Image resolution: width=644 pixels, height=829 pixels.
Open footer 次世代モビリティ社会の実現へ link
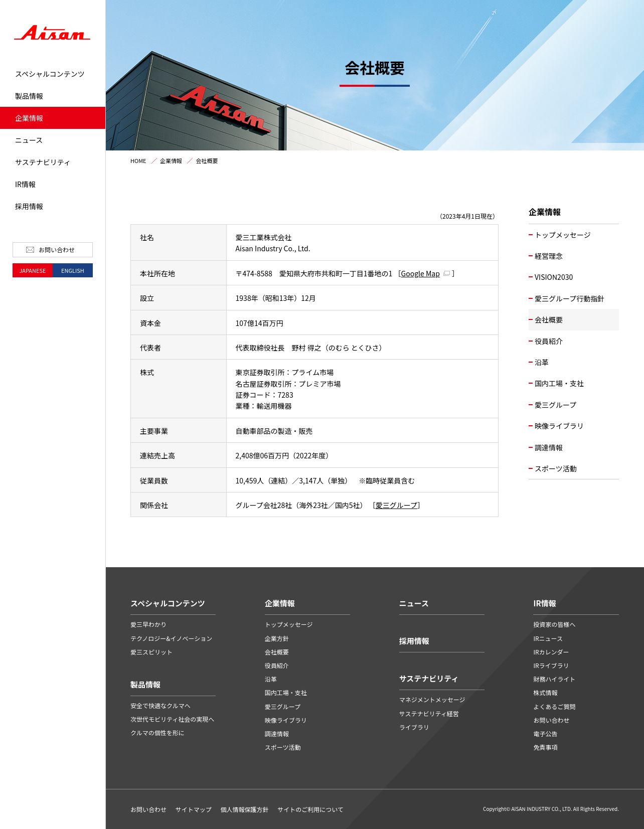pos(173,720)
